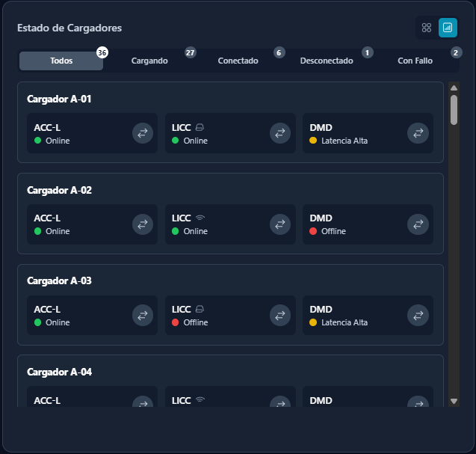This screenshot has height=454, width=476.
Task: Click swap icon for A-03 LICC
Action: pyautogui.click(x=280, y=315)
